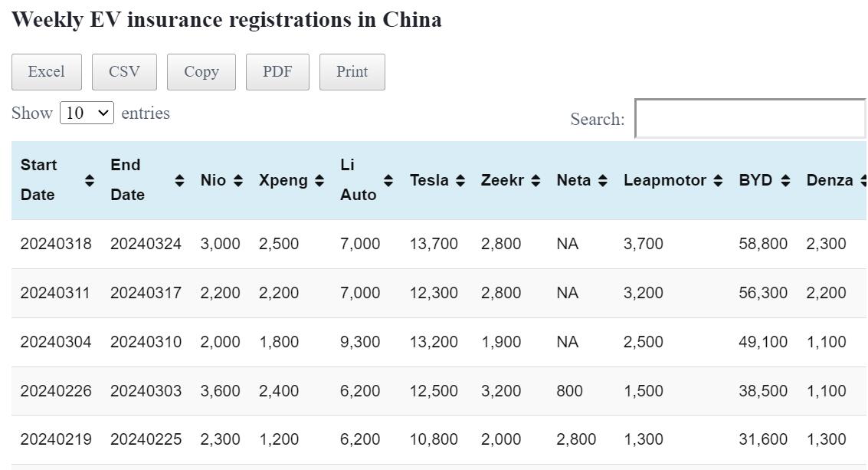The image size is (868, 470).
Task: Focus the Search input field
Action: (x=750, y=120)
